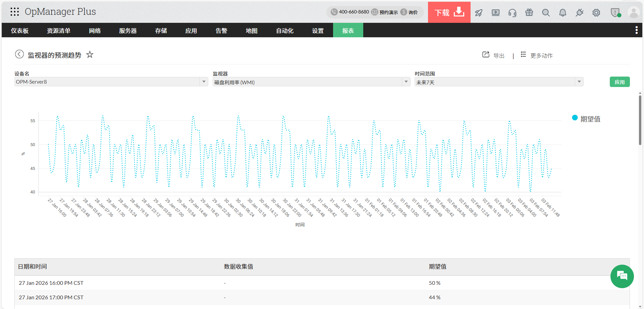This screenshot has height=309, width=644.
Task: Click the 应用 apply button
Action: click(620, 82)
